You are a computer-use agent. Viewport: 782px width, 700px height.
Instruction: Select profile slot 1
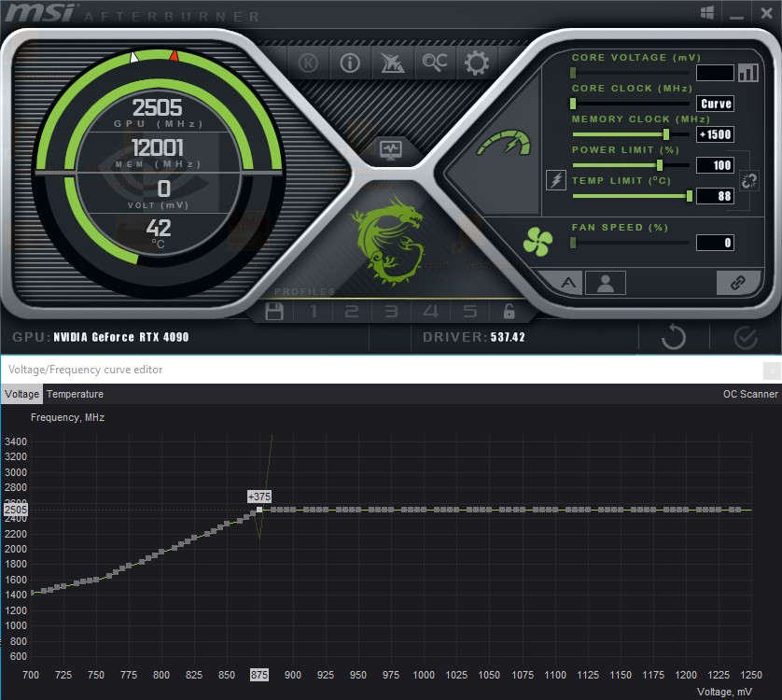click(314, 312)
